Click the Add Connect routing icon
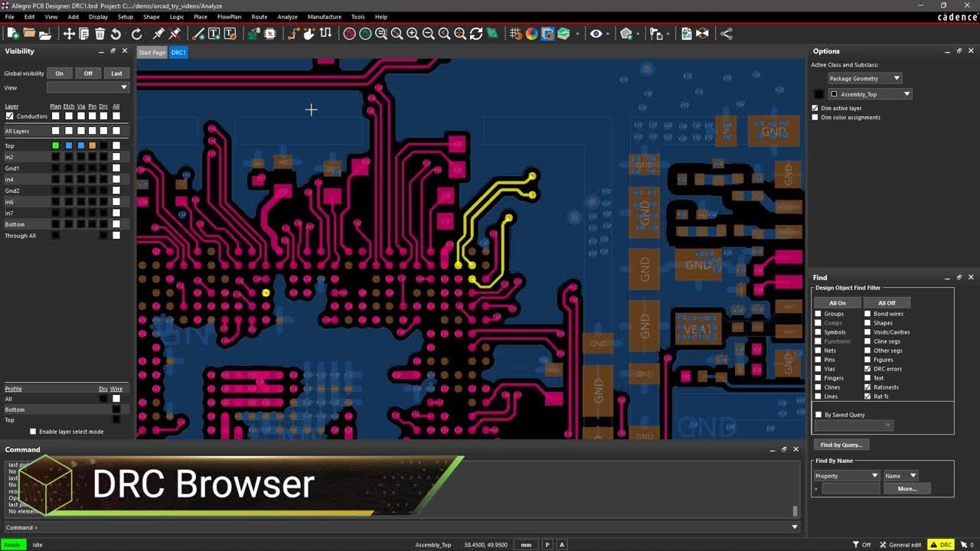 point(293,34)
